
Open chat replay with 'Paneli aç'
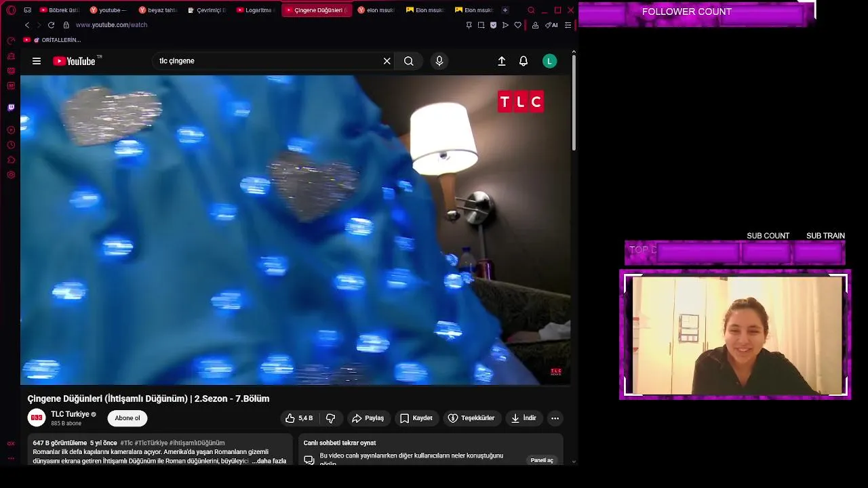tap(542, 460)
